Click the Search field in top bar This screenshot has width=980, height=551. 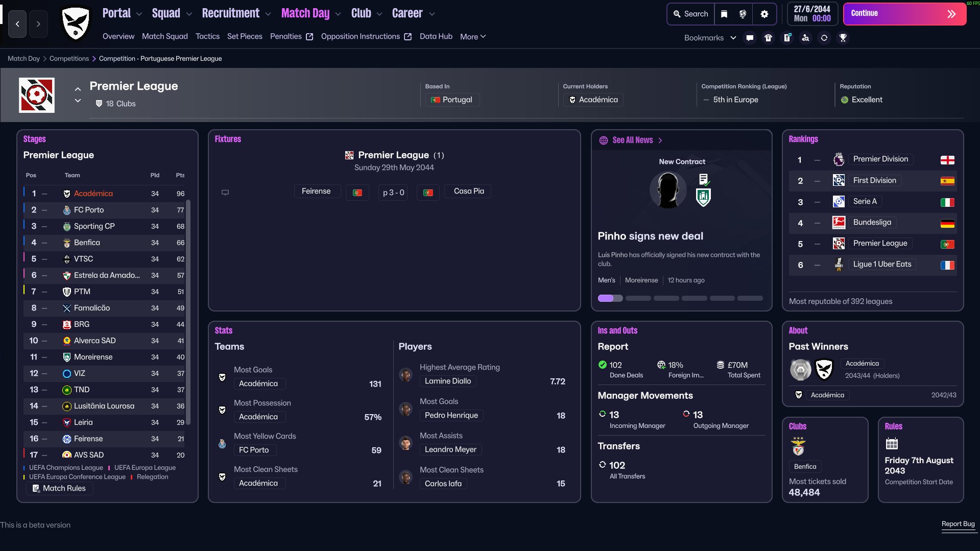(x=690, y=14)
